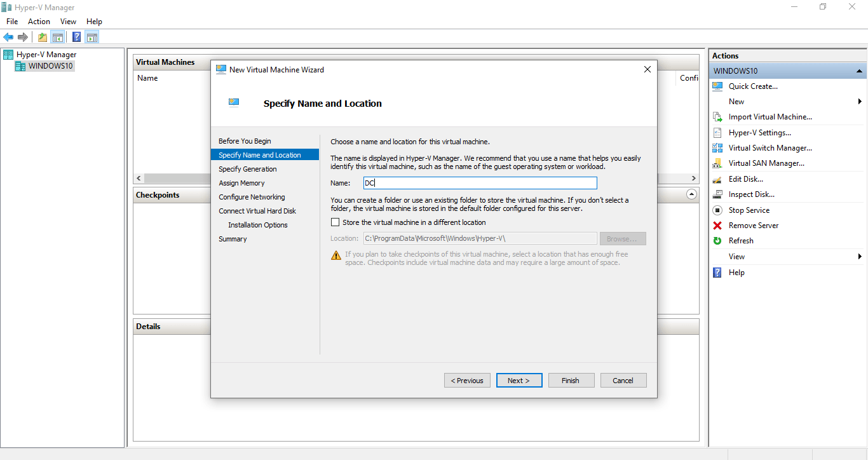This screenshot has width=868, height=460.
Task: Click the Back arrow toolbar icon
Action: pos(8,37)
